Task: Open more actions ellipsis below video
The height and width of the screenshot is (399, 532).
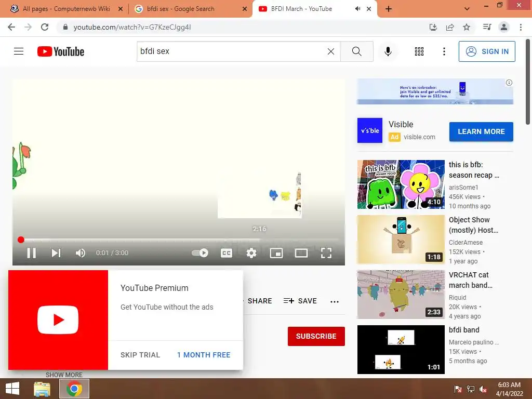Action: click(335, 302)
